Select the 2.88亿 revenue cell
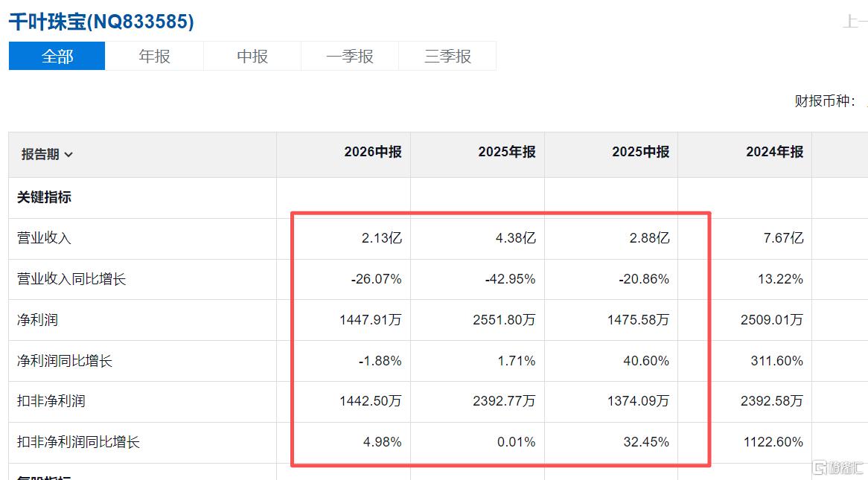This screenshot has width=868, height=480. [x=650, y=238]
